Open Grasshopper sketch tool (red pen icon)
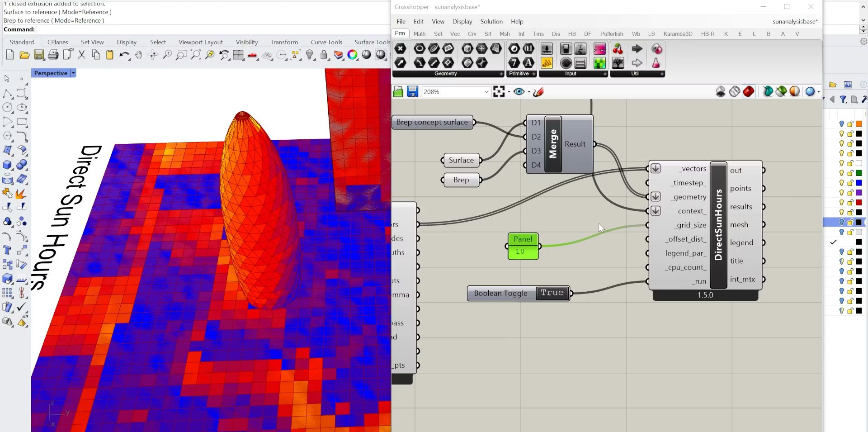868x432 pixels. [x=538, y=92]
